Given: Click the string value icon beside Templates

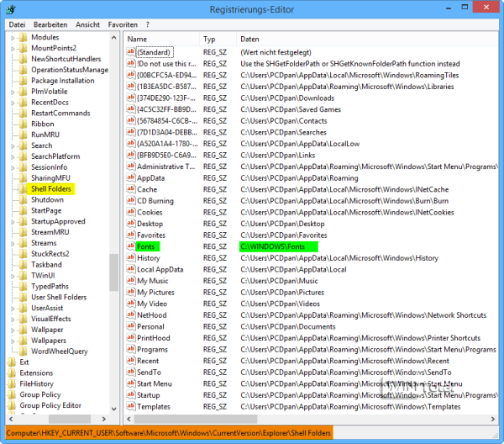Looking at the screenshot, I should [130, 406].
